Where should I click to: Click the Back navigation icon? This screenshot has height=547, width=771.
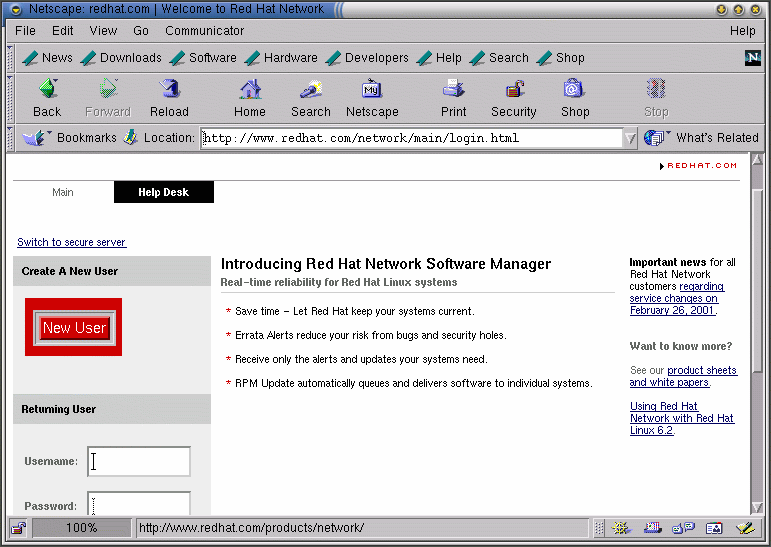(47, 90)
